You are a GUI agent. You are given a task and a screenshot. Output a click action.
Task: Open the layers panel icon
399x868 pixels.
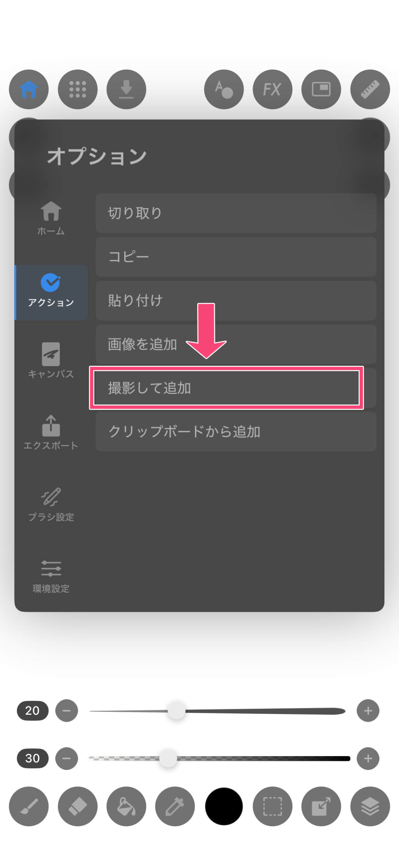(x=370, y=807)
